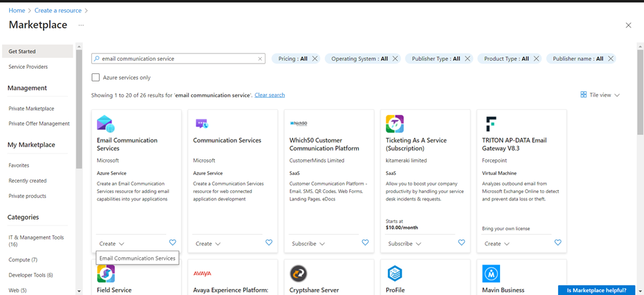Click Is Marketplace helpful? button
This screenshot has height=295, width=644.
click(x=596, y=290)
